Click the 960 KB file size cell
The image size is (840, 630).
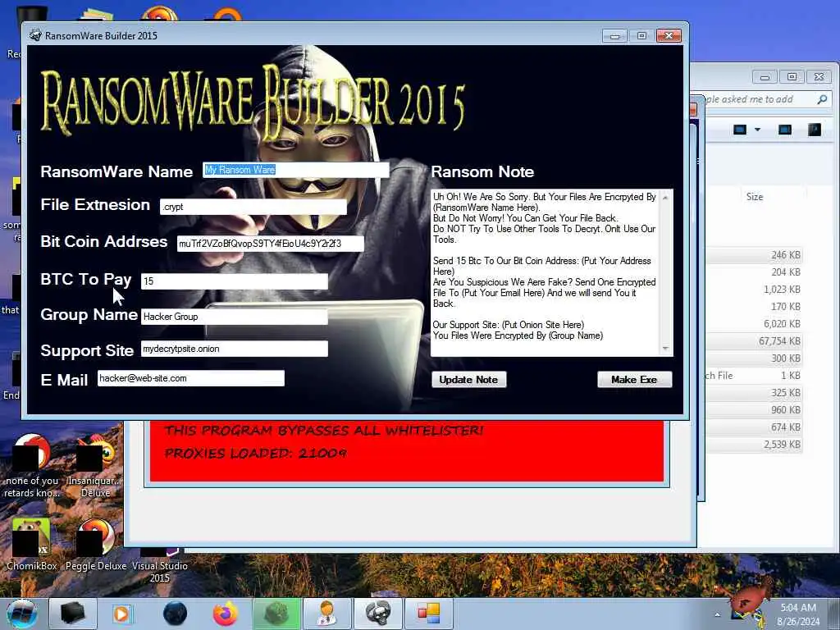coord(786,410)
